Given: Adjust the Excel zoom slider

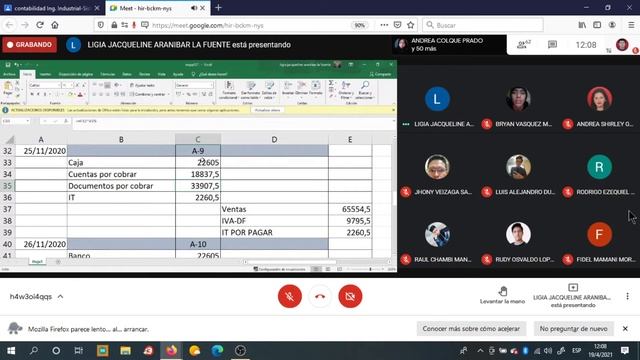Looking at the screenshot, I should pyautogui.click(x=370, y=269).
